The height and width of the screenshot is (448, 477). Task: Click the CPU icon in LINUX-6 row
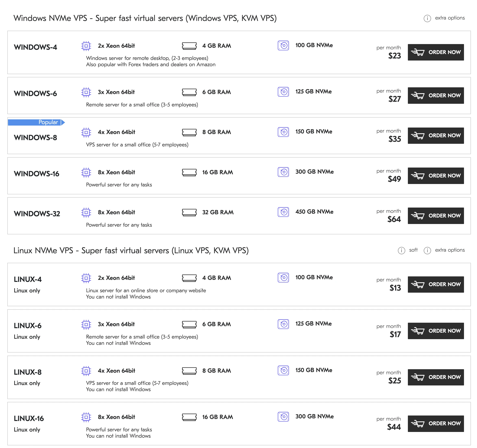click(86, 324)
